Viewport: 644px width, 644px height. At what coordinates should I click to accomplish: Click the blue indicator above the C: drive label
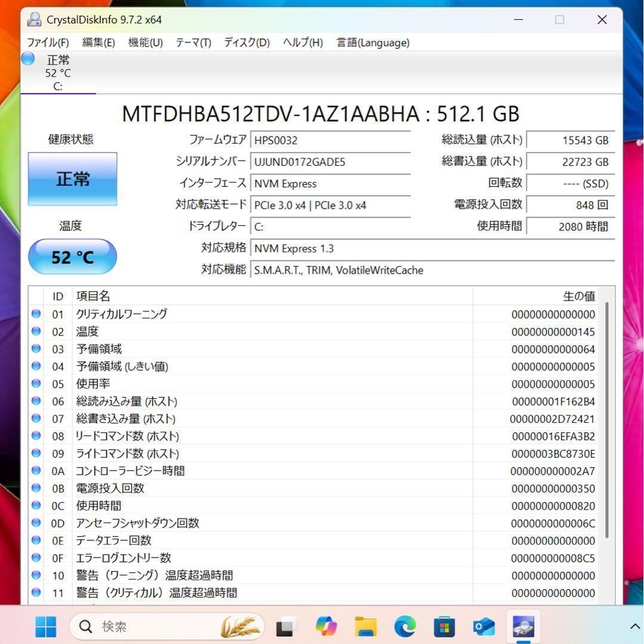tap(27, 58)
